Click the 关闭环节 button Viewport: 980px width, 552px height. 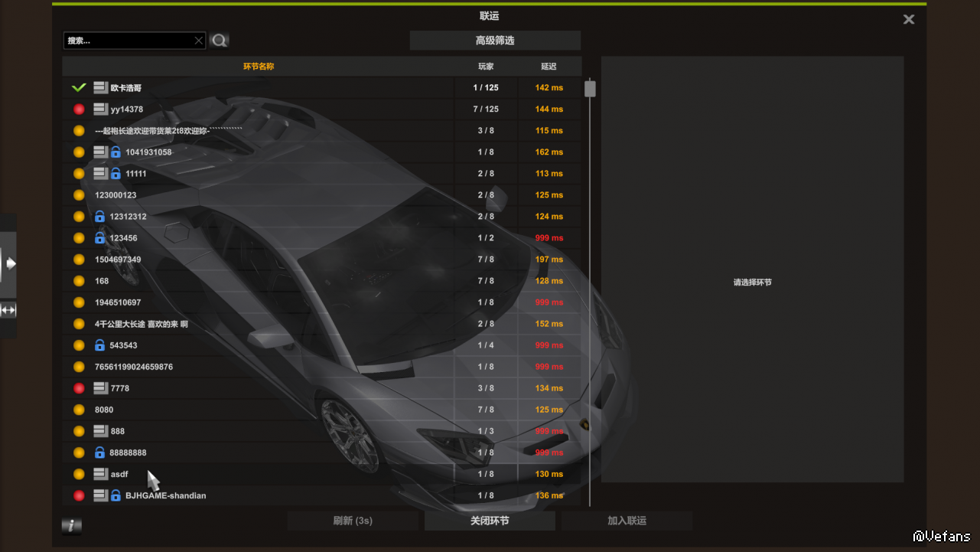click(x=490, y=521)
